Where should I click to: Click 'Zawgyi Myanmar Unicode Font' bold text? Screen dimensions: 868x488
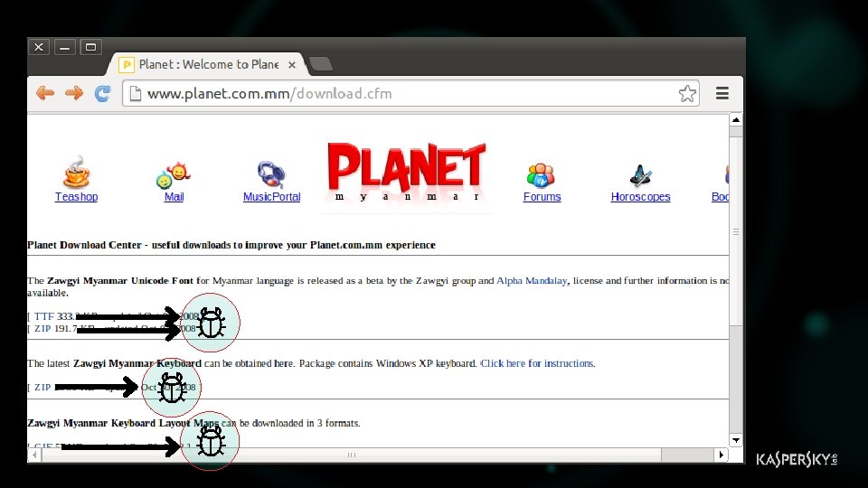[x=120, y=280]
